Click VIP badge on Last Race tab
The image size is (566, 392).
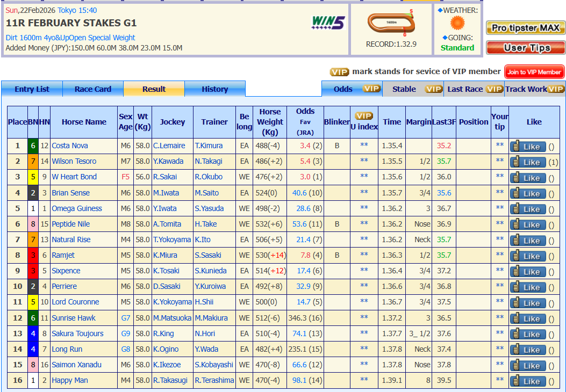pos(494,89)
